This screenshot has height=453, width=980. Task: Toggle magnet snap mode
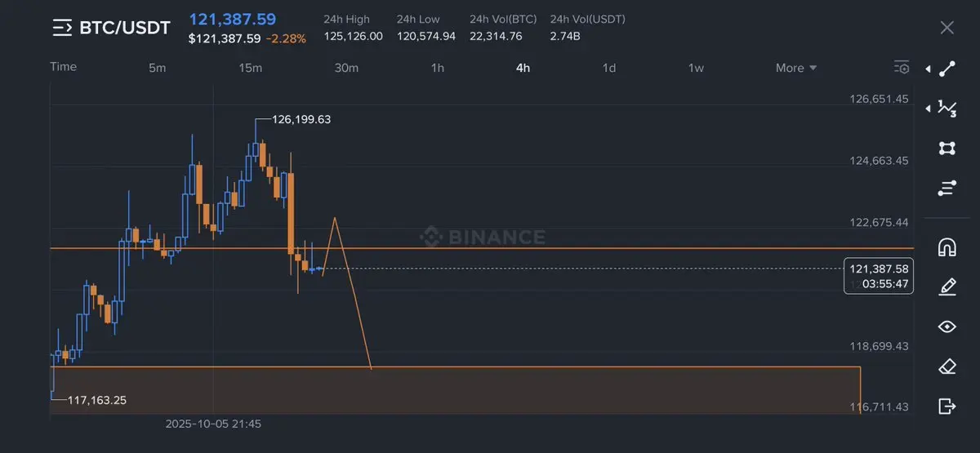(947, 246)
